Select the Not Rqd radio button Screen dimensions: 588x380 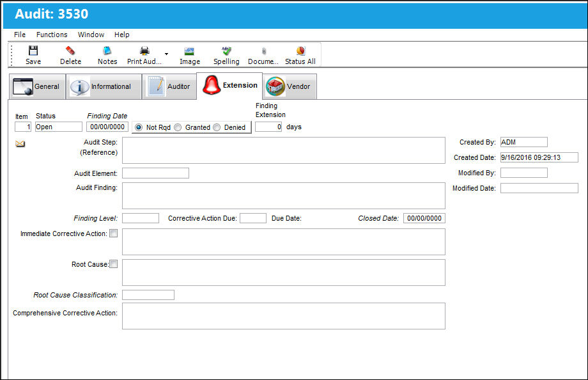click(139, 127)
